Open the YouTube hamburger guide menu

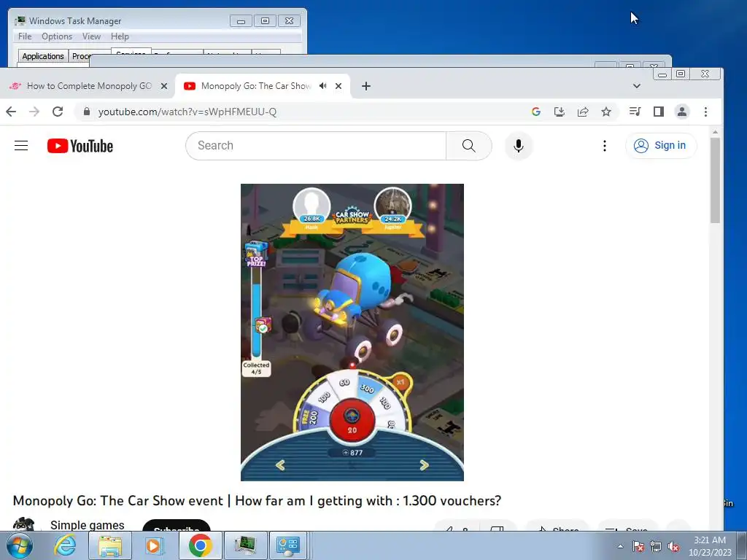pos(21,146)
